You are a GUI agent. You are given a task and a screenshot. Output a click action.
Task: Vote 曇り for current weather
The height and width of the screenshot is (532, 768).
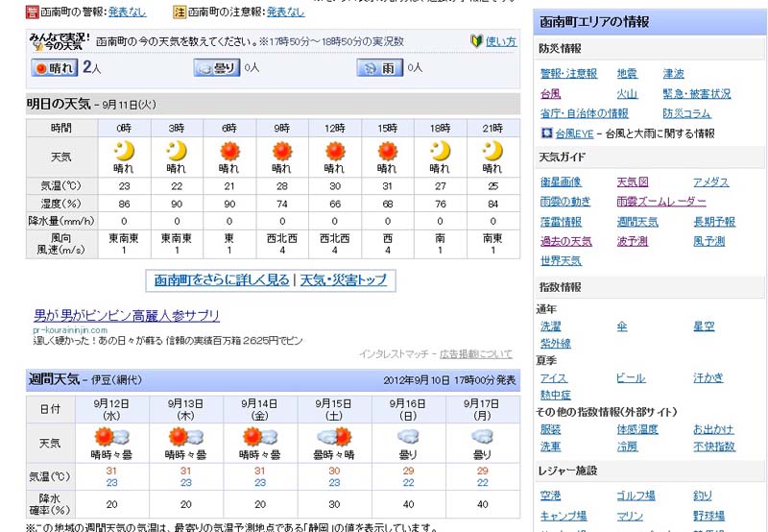coord(216,68)
